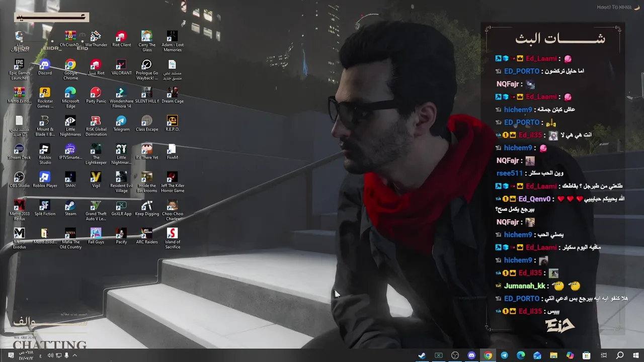644x362 pixels.
Task: Open Vigil desktop shortcut
Action: (x=96, y=180)
